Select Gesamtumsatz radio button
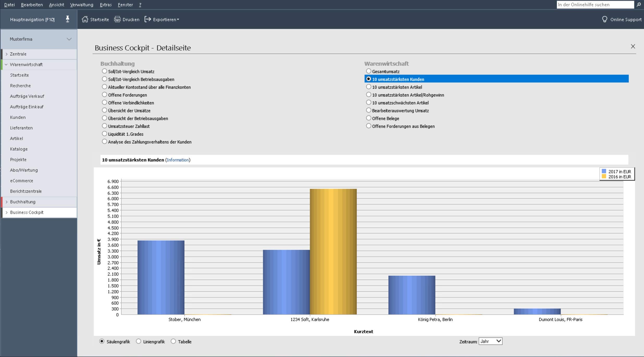The height and width of the screenshot is (357, 644). (x=369, y=71)
